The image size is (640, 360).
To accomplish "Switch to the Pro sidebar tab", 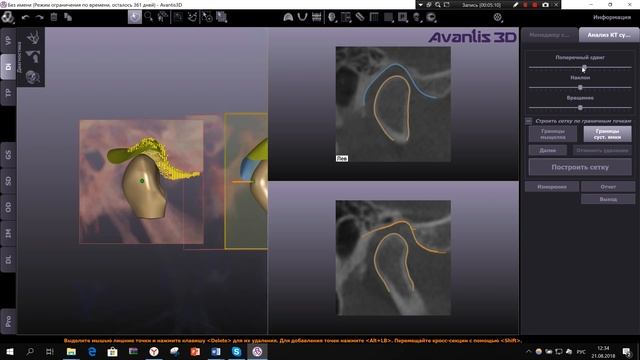I will click(x=8, y=321).
